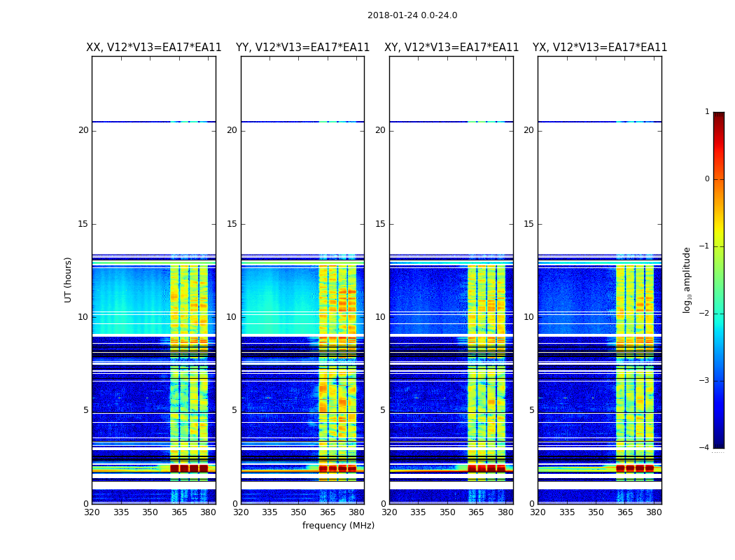Image resolution: width=735 pixels, height=560 pixels.
Task: Click the '365' frequency tick under XX panel
Action: [179, 512]
